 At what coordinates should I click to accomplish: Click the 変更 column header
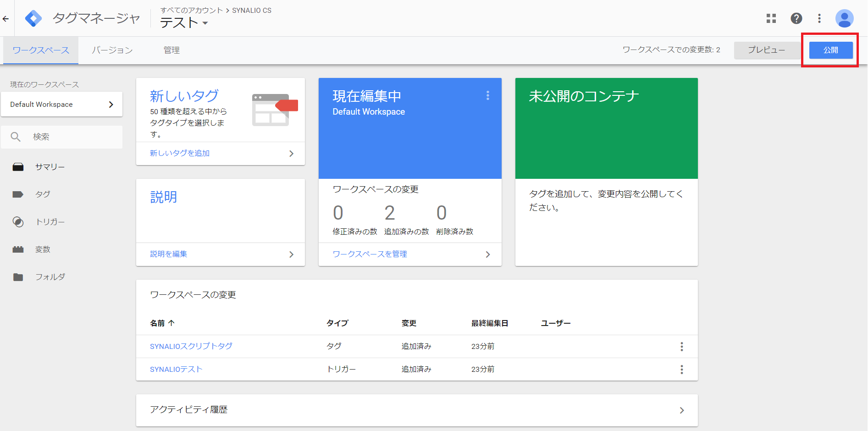[x=409, y=323]
